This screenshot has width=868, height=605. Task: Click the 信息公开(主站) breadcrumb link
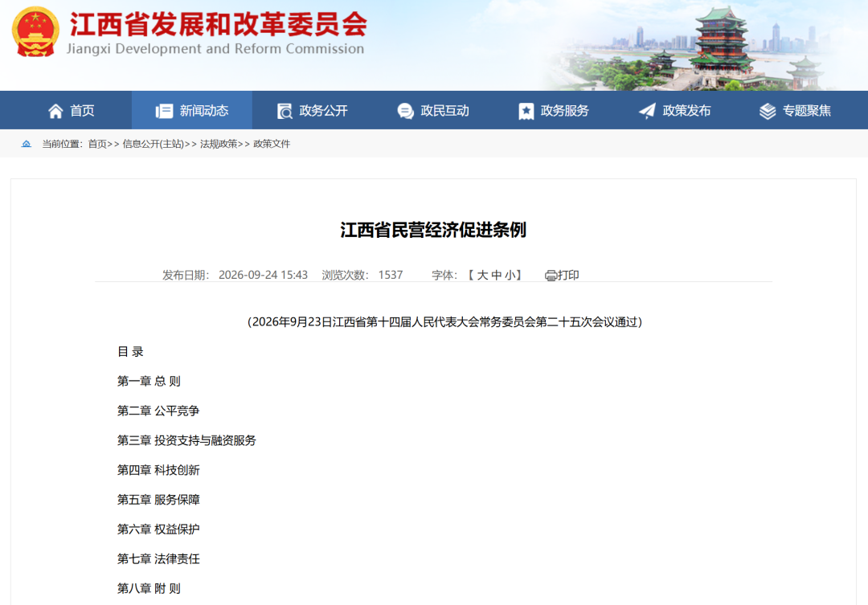pos(154,144)
